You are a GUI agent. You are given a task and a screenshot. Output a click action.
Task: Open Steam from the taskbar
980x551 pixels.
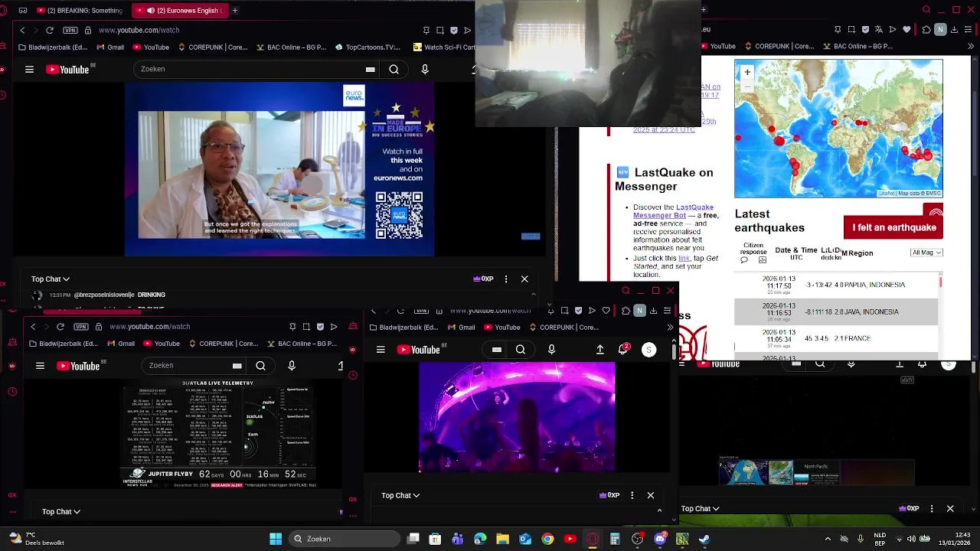pyautogui.click(x=704, y=539)
